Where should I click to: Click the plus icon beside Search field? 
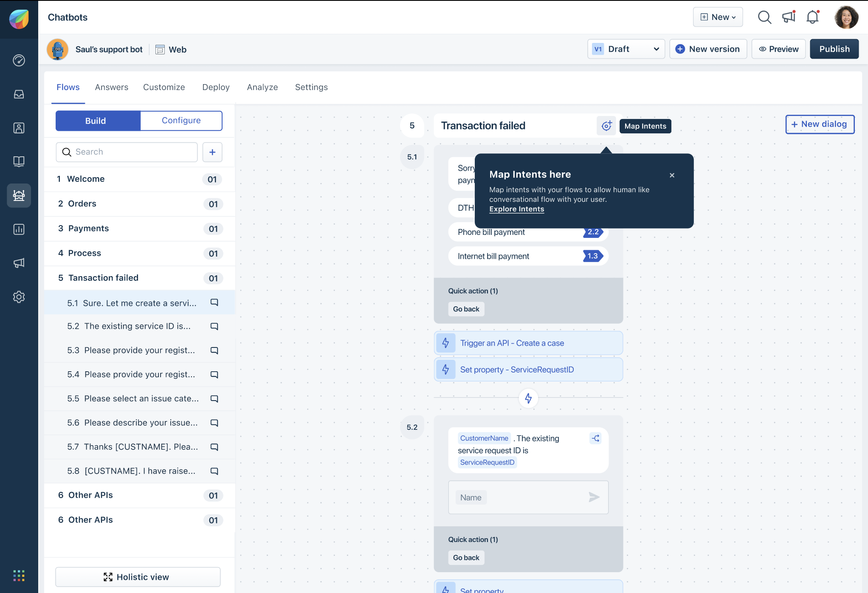tap(212, 152)
